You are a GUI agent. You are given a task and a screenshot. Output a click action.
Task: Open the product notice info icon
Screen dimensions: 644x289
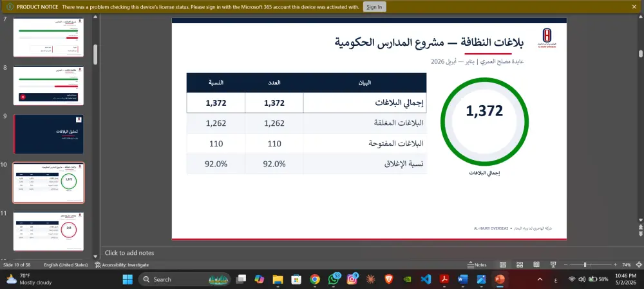tap(10, 7)
